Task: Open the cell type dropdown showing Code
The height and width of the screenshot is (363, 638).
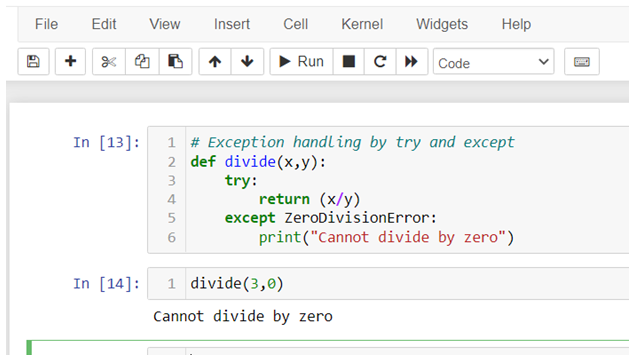Action: pyautogui.click(x=494, y=62)
